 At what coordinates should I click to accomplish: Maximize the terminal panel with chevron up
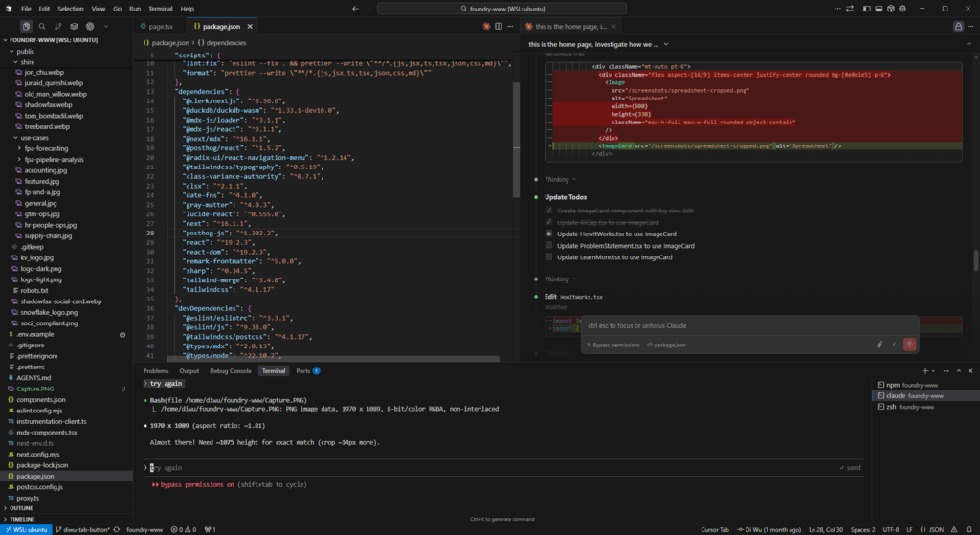point(959,370)
